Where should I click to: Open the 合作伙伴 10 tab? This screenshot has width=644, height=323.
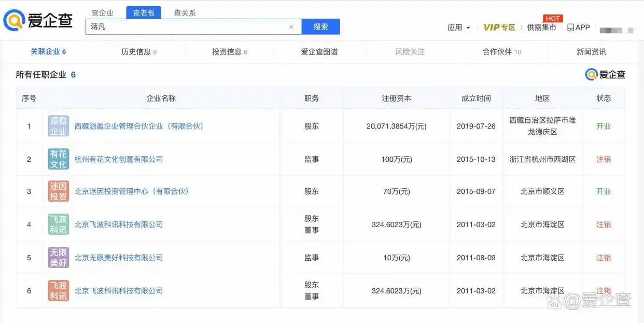[x=502, y=52]
